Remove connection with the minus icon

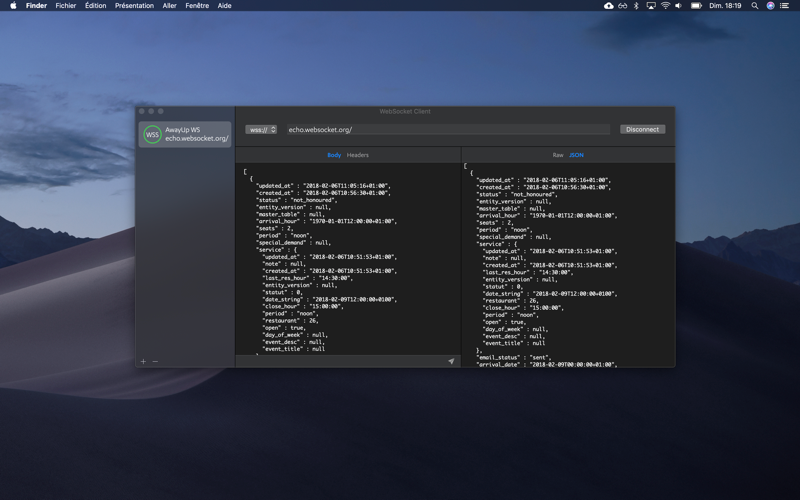pyautogui.click(x=155, y=361)
